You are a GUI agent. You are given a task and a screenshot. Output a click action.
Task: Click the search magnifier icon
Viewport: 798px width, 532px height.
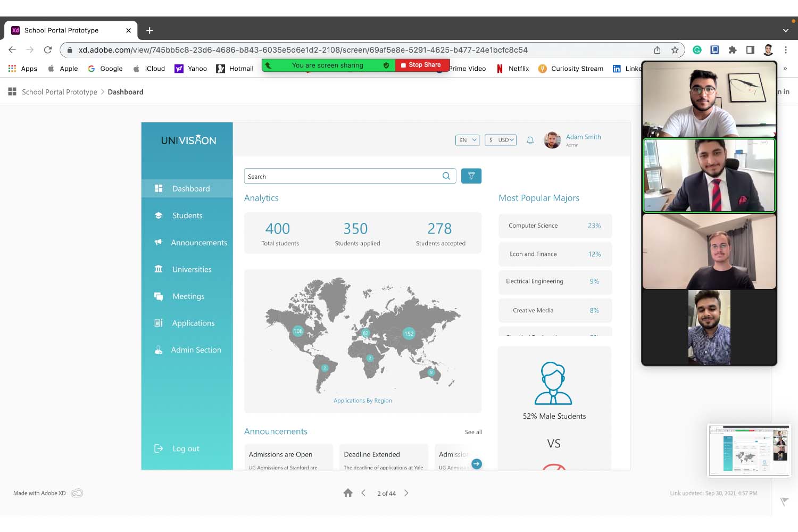446,176
